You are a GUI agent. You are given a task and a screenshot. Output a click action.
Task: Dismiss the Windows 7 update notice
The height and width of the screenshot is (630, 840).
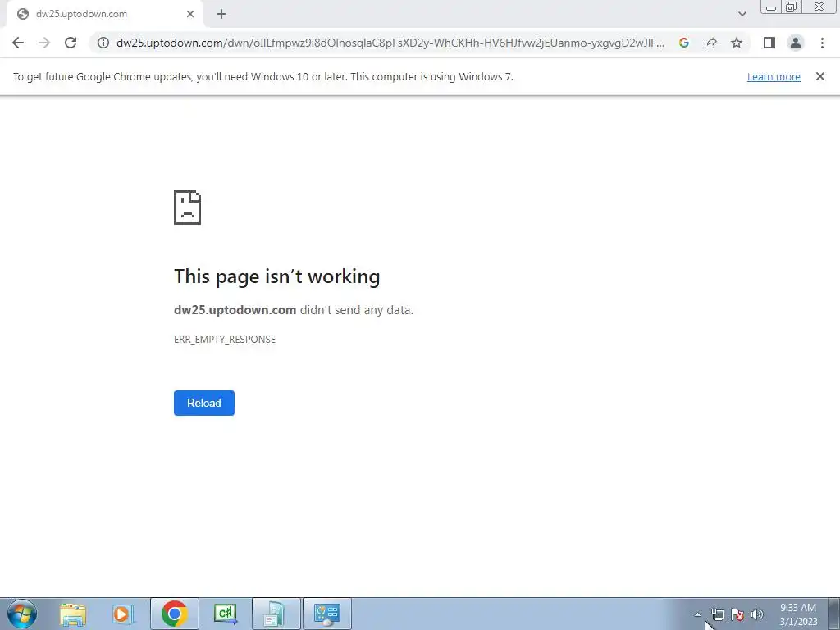tap(820, 76)
